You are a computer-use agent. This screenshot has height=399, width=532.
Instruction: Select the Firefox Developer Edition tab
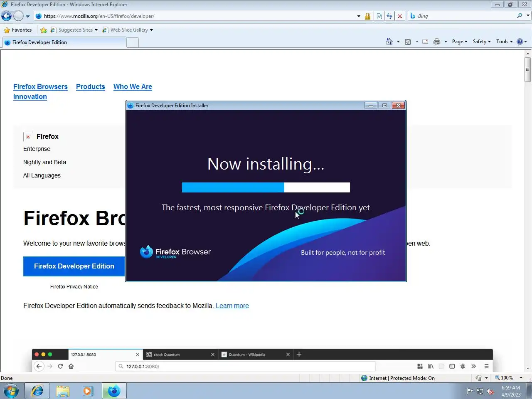click(x=64, y=42)
